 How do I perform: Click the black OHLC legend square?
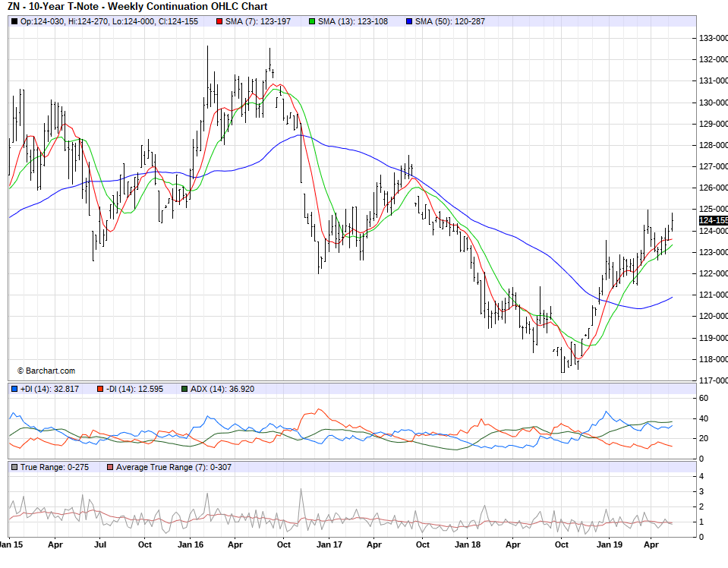[x=14, y=21]
